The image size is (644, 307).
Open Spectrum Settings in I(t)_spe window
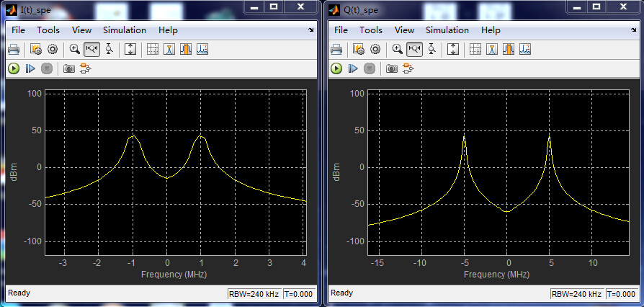click(x=36, y=49)
